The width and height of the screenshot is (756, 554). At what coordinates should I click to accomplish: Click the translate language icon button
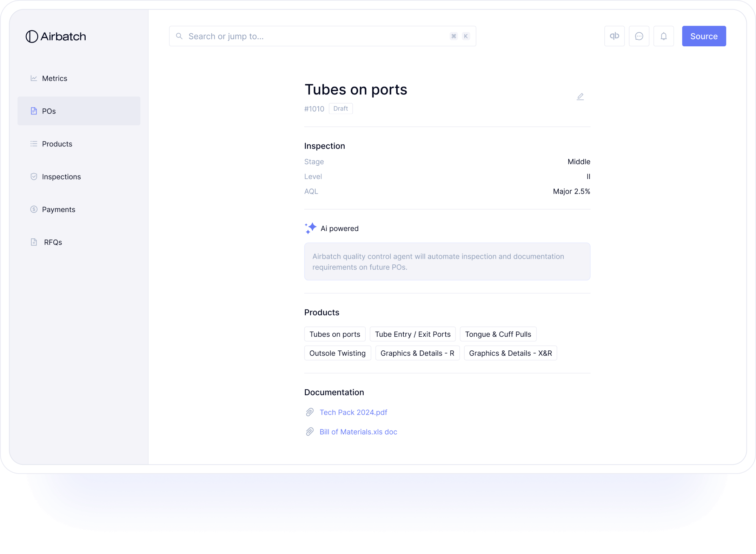click(x=614, y=36)
